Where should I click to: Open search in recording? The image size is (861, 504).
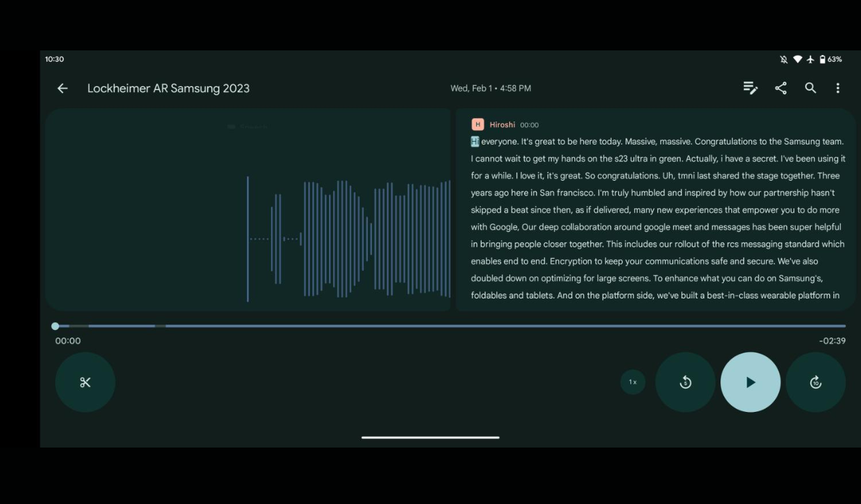[x=811, y=88]
